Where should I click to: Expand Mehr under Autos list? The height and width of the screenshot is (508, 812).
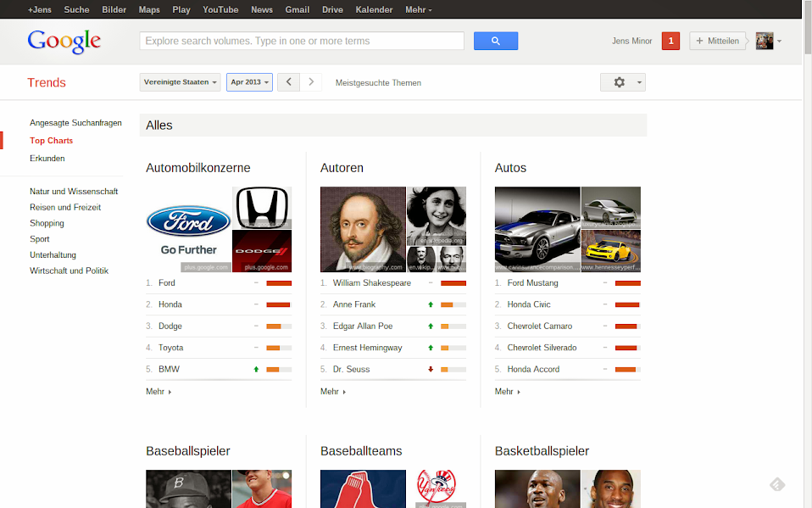point(508,391)
